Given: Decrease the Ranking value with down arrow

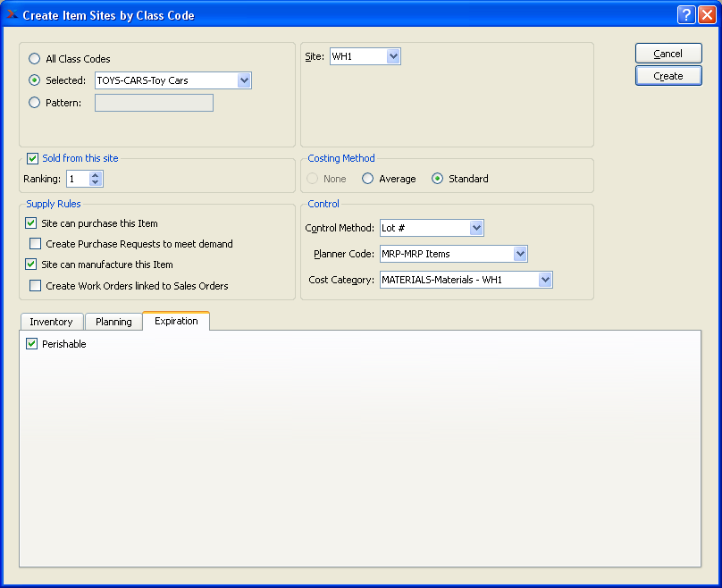Looking at the screenshot, I should click(x=97, y=183).
